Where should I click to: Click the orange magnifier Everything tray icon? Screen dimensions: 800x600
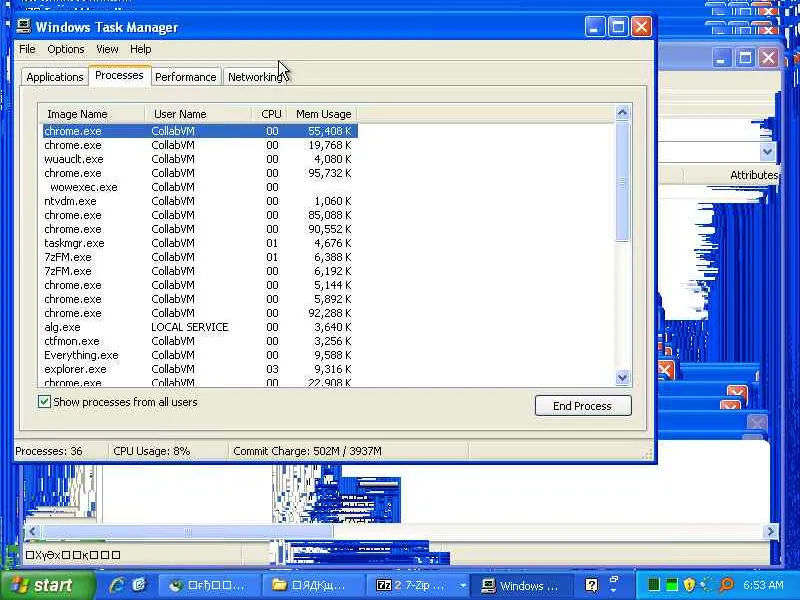click(727, 585)
